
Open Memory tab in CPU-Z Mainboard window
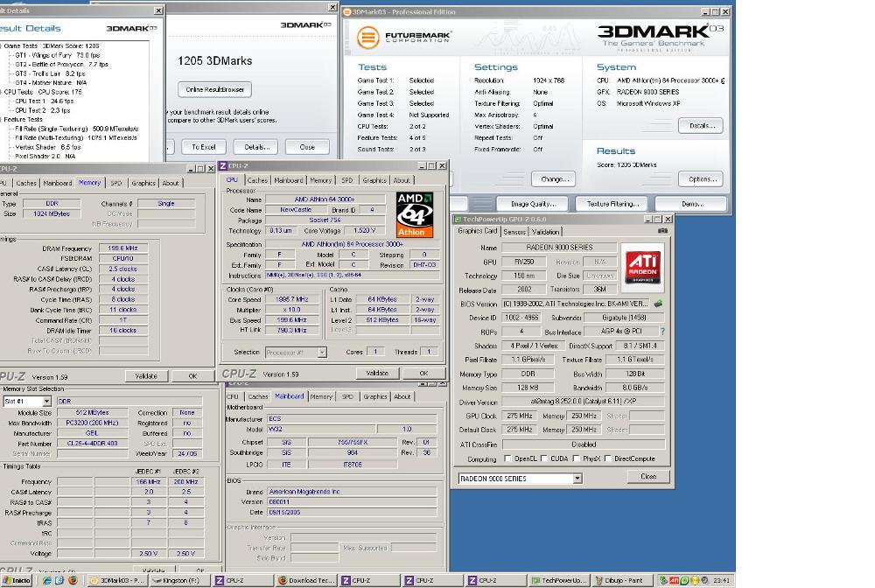coord(321,396)
